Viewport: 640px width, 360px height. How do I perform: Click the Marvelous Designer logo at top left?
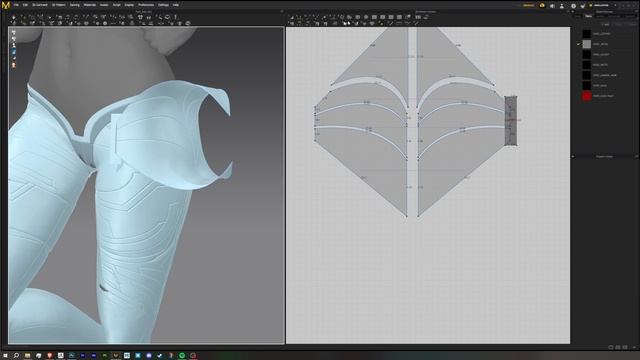pos(6,5)
